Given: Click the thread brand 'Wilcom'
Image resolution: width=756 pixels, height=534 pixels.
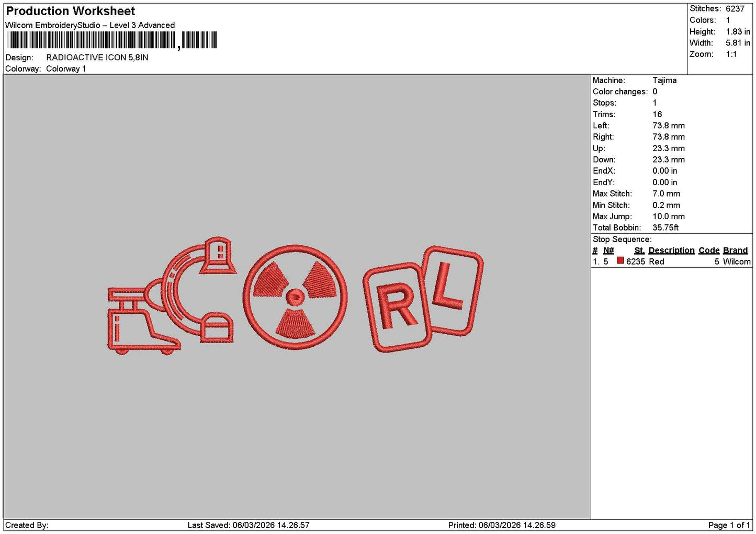Looking at the screenshot, I should coord(737,262).
